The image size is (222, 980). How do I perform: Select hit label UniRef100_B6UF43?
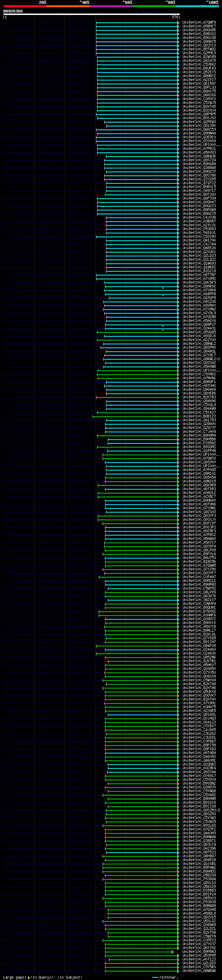coord(199,68)
